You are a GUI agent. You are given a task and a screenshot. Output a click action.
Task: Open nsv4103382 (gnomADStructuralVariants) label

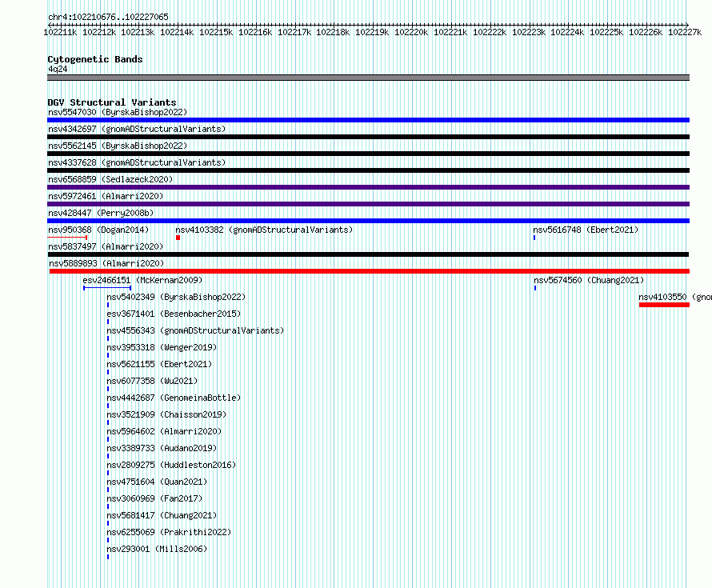(264, 230)
